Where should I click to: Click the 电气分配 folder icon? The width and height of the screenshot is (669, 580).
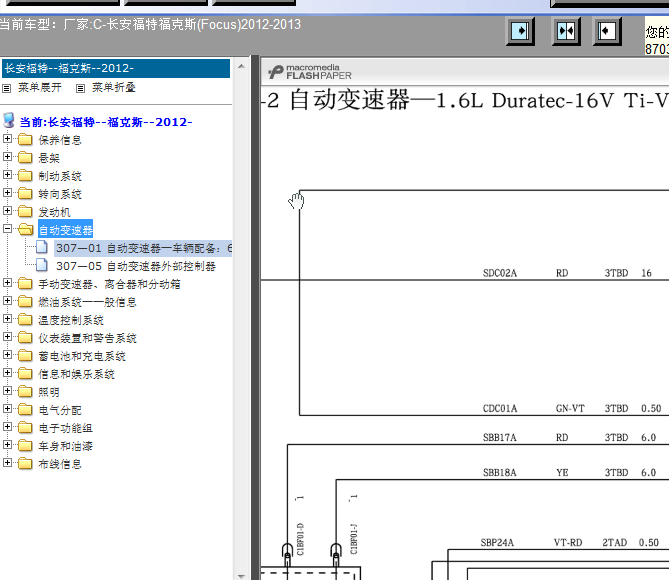25,409
